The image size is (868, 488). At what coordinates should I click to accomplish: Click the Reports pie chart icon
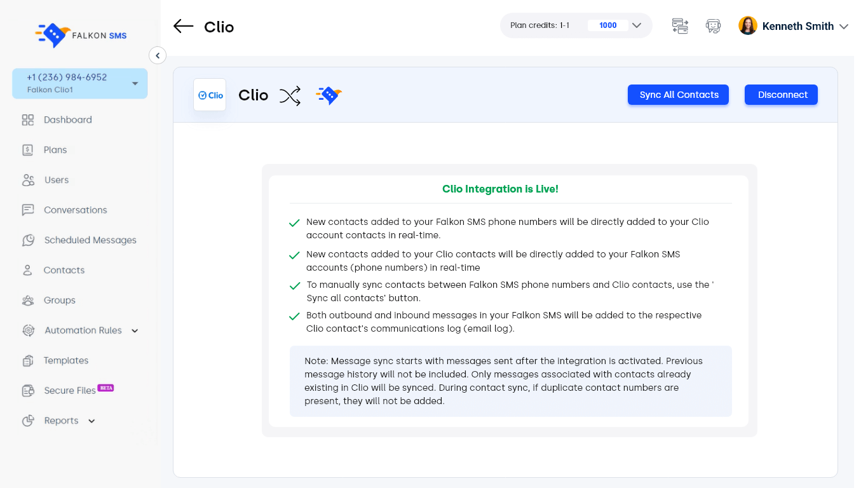pos(28,421)
